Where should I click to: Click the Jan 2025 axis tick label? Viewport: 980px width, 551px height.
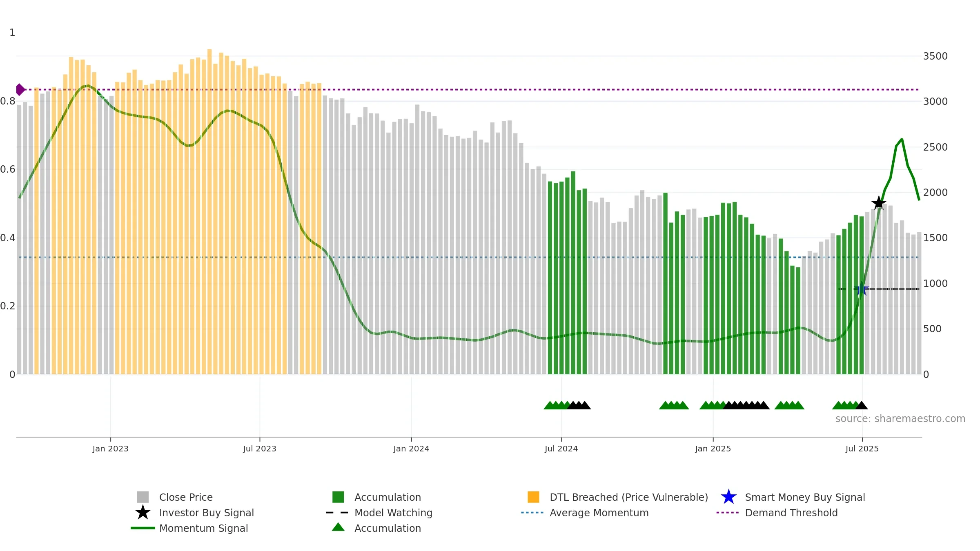point(713,449)
